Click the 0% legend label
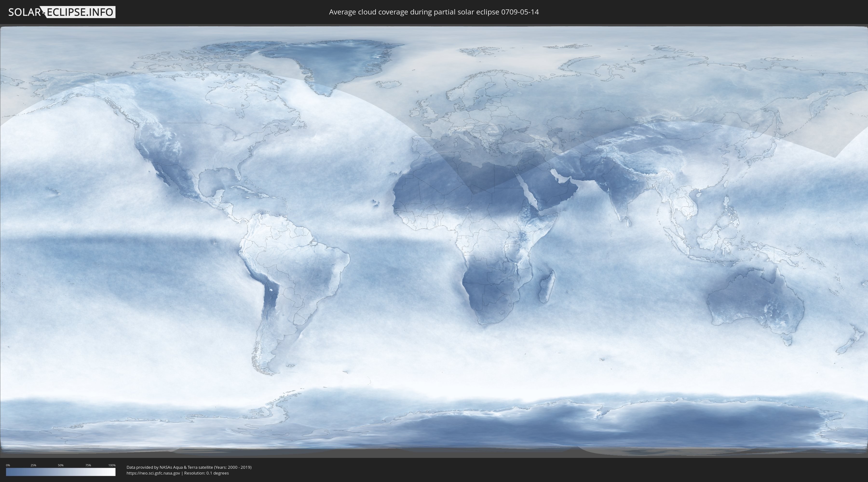 pyautogui.click(x=8, y=465)
